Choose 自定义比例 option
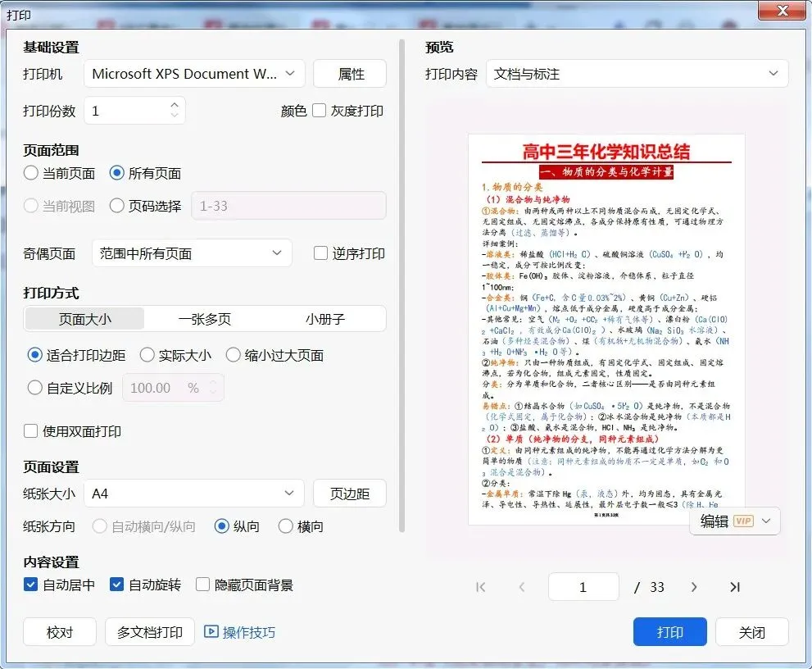This screenshot has height=669, width=812. coord(34,388)
